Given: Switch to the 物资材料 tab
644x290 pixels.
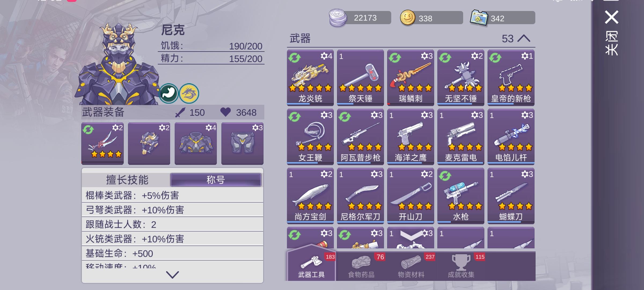Looking at the screenshot, I should click(x=411, y=266).
